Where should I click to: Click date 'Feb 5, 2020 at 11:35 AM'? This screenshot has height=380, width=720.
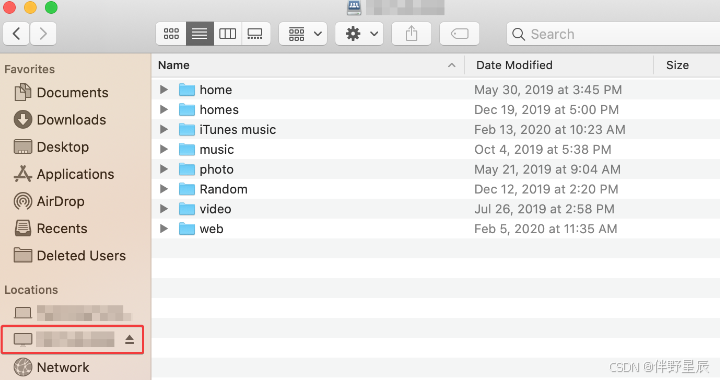coord(546,229)
